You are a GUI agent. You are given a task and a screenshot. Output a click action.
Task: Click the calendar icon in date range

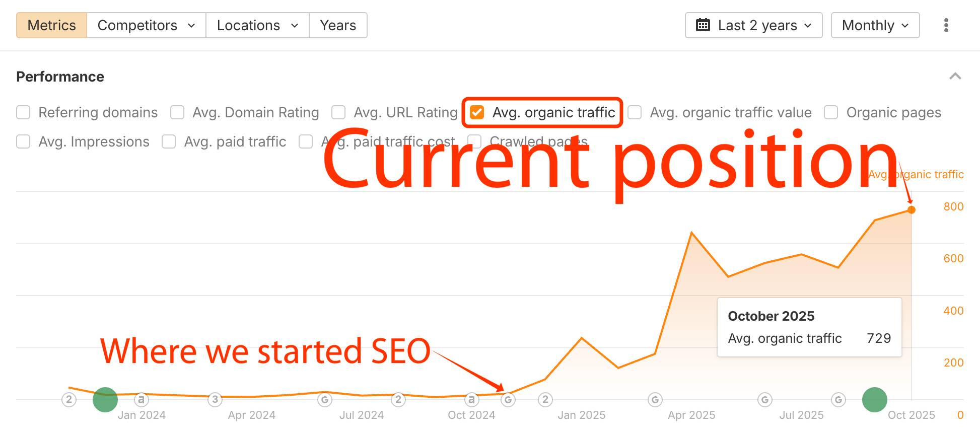point(703,25)
